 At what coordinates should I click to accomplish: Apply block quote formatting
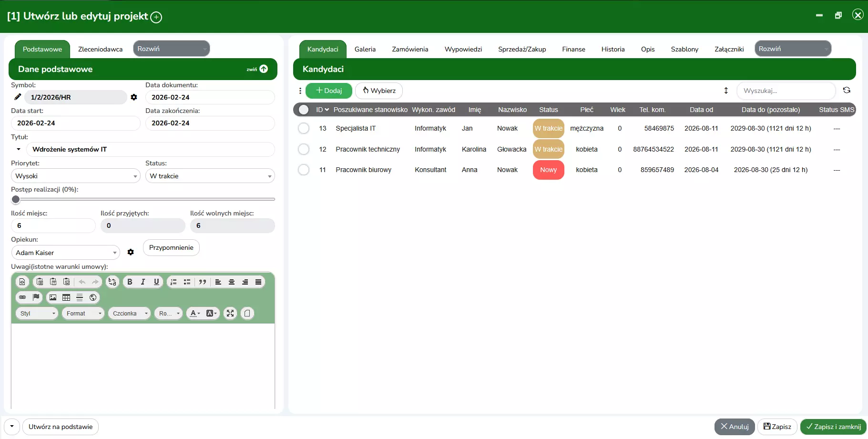pos(203,282)
